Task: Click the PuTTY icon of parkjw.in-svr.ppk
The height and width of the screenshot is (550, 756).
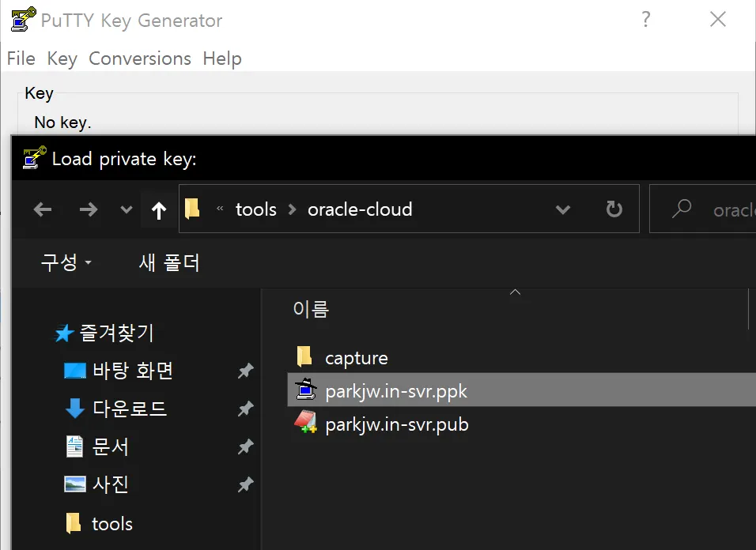Action: pyautogui.click(x=306, y=390)
